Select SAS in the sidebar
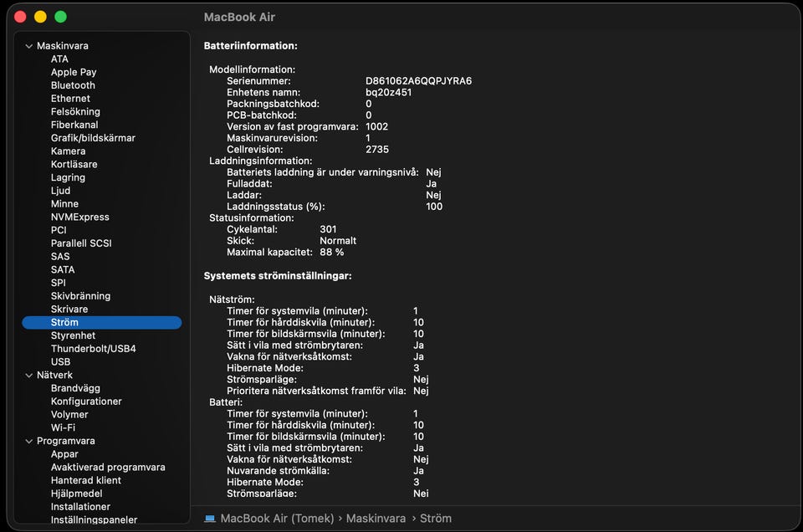 pyautogui.click(x=60, y=257)
